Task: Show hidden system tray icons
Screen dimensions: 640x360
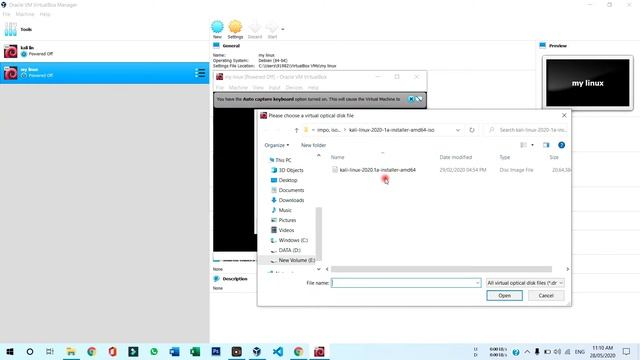Action: coord(527,352)
